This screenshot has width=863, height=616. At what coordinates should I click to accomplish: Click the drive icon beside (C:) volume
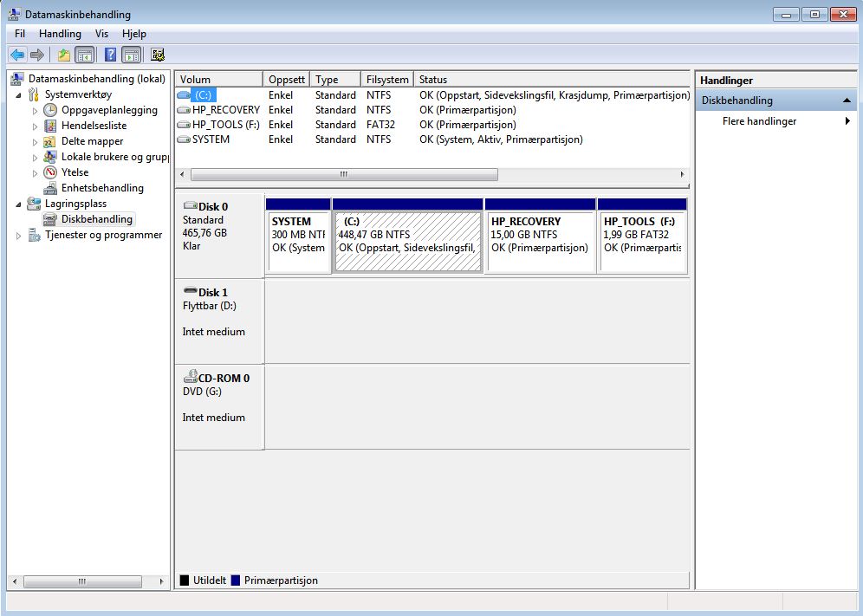[x=184, y=95]
